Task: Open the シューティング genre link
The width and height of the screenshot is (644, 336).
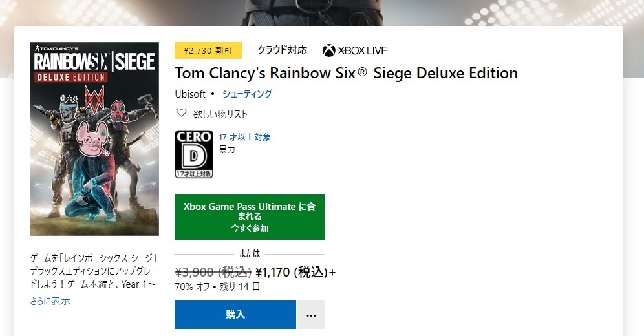Action: pyautogui.click(x=247, y=94)
